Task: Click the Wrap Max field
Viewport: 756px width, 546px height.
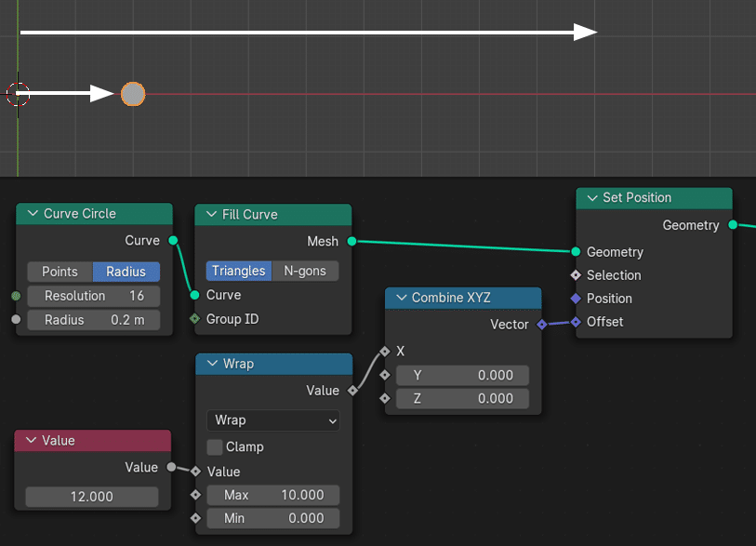Action: coord(272,495)
